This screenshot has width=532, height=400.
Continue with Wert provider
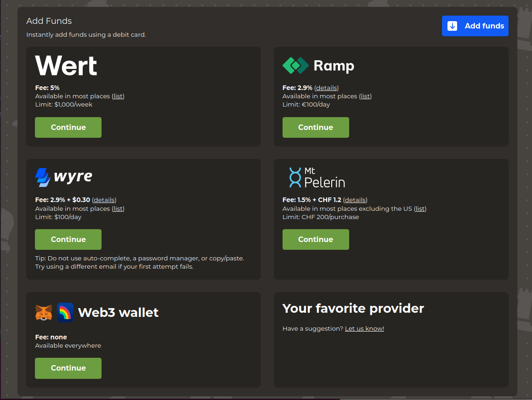point(68,127)
